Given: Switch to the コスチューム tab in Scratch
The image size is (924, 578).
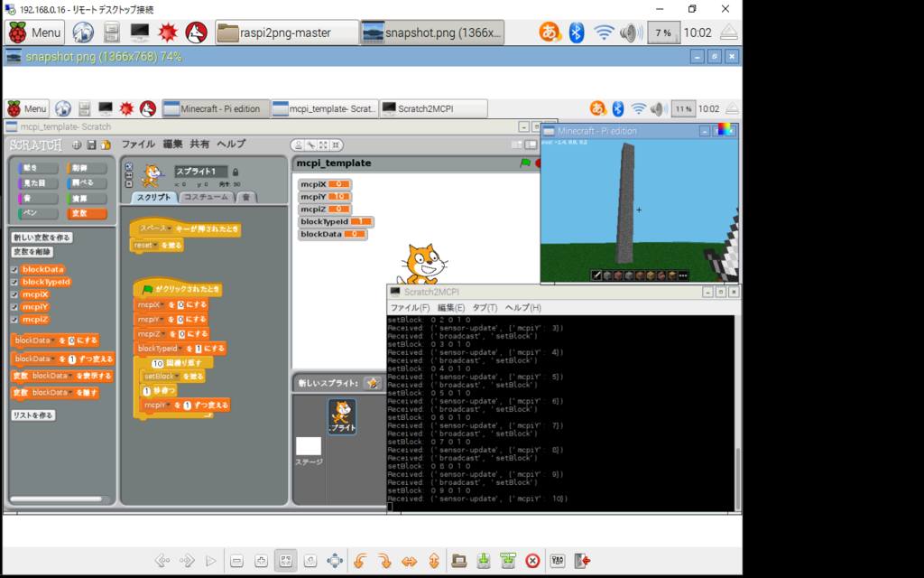Looking at the screenshot, I should [206, 197].
